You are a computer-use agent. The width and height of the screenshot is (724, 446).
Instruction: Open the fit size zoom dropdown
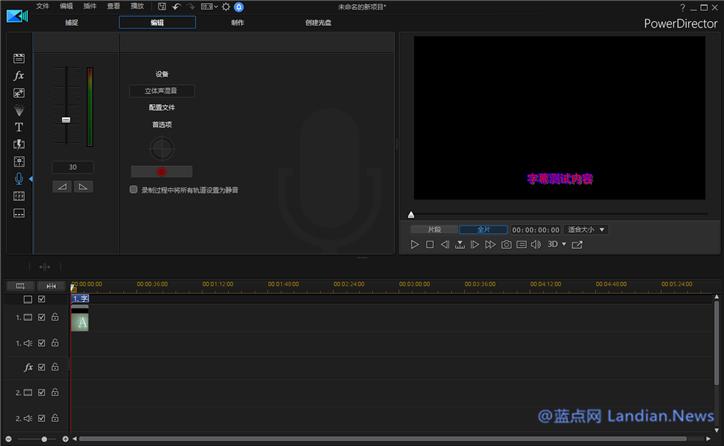(586, 229)
